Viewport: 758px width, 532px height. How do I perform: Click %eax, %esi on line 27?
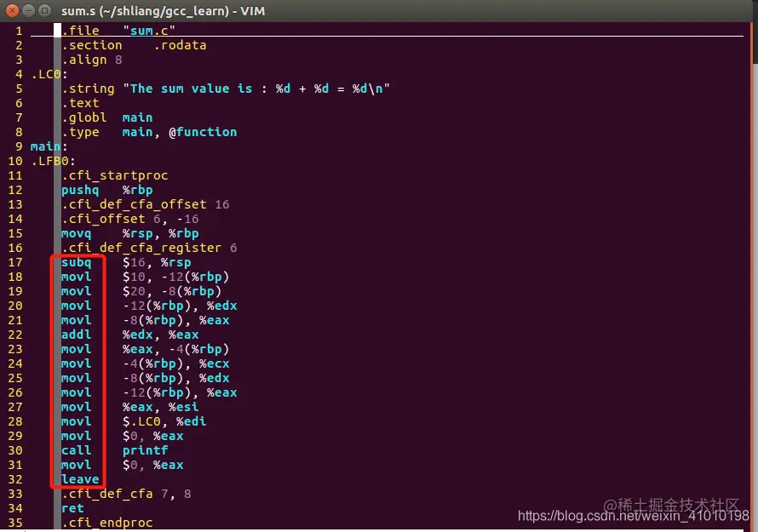pos(160,408)
